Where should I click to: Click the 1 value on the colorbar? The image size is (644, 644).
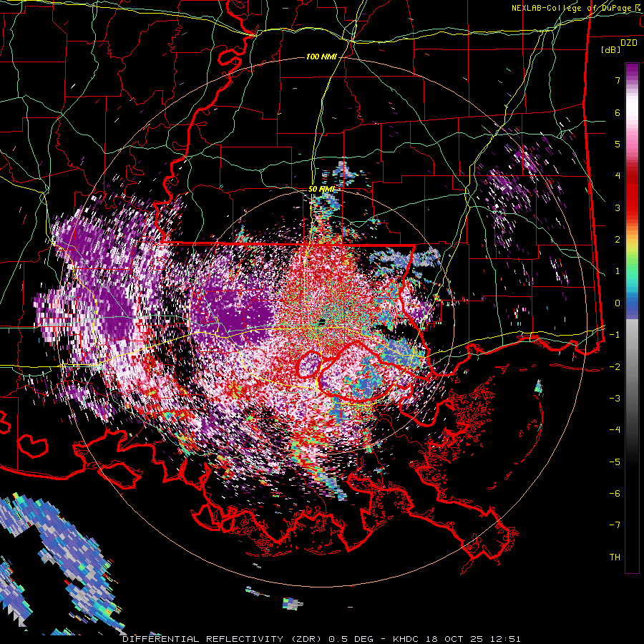(x=618, y=271)
